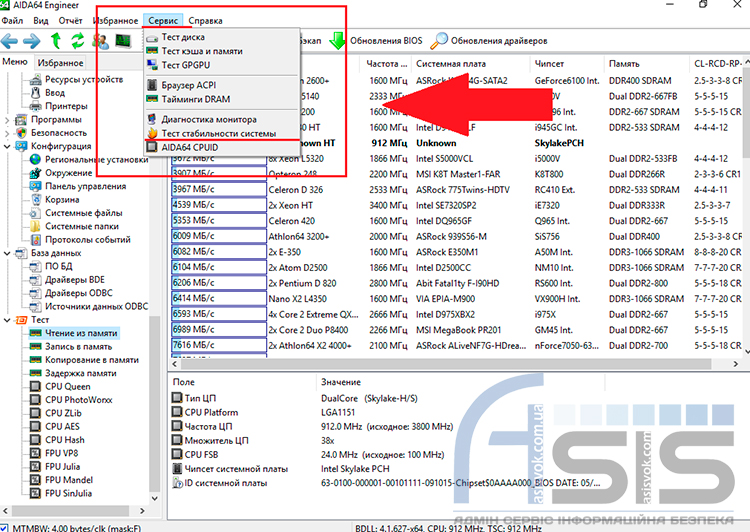
Task: Open the Справка menu
Action: click(x=205, y=21)
